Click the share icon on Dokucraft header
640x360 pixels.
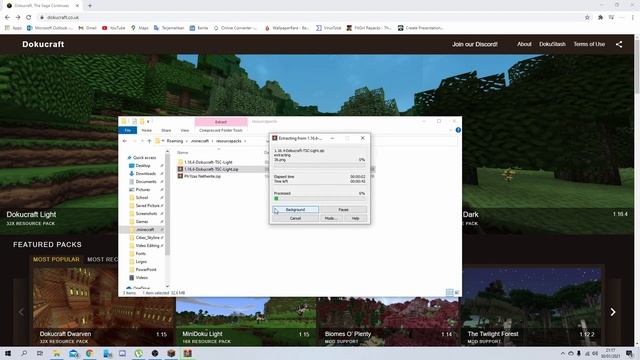pyautogui.click(x=619, y=44)
